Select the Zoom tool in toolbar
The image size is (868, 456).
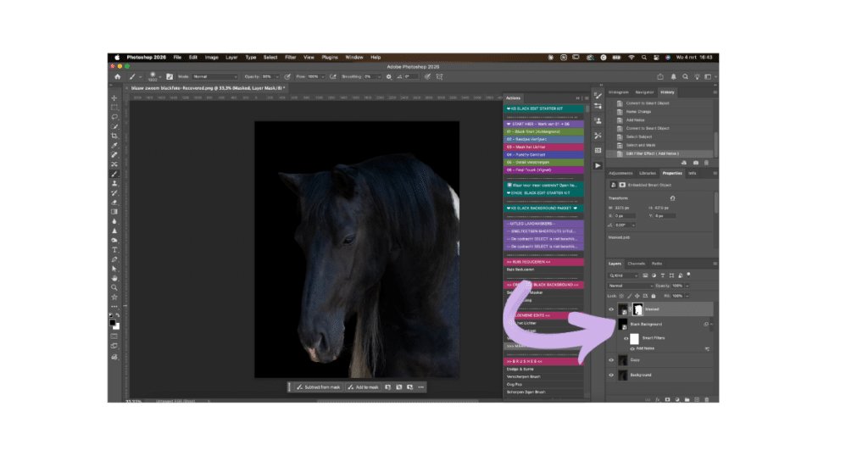pyautogui.click(x=114, y=287)
